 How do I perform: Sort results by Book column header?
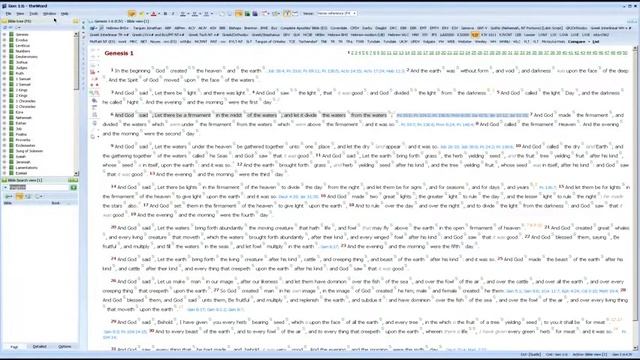pos(56,203)
